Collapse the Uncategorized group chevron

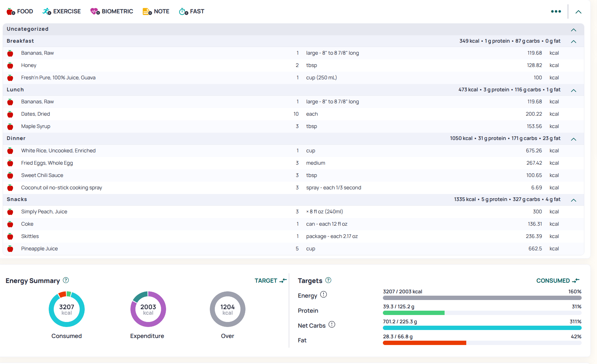coord(574,30)
